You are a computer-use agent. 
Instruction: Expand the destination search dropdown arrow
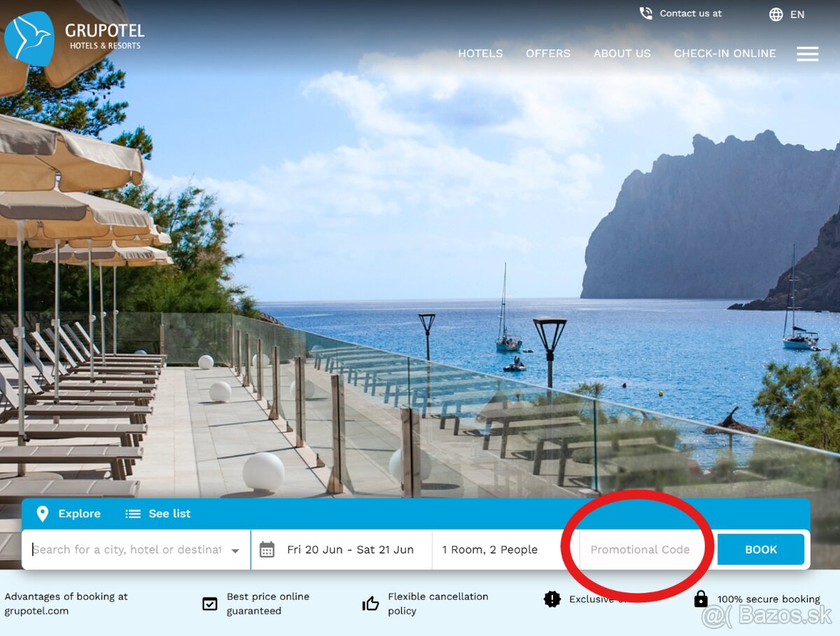click(235, 551)
